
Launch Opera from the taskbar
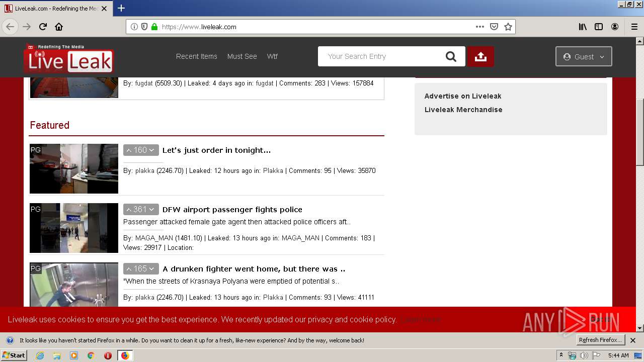[x=108, y=355]
